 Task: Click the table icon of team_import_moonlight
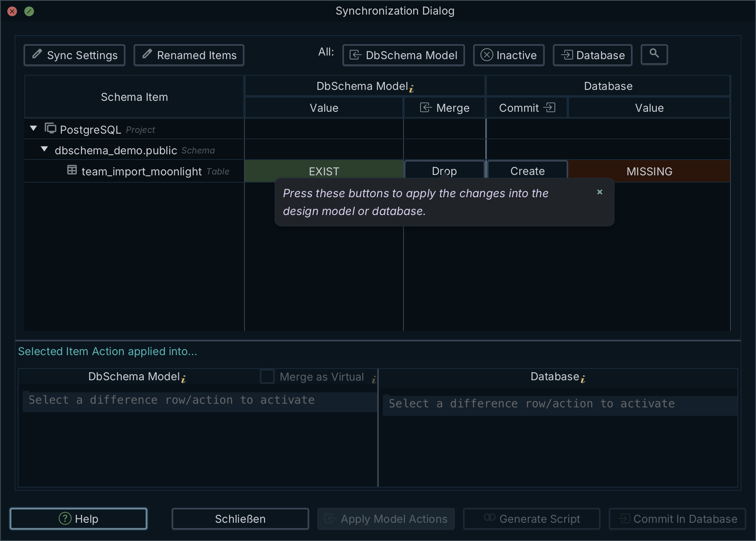(72, 170)
